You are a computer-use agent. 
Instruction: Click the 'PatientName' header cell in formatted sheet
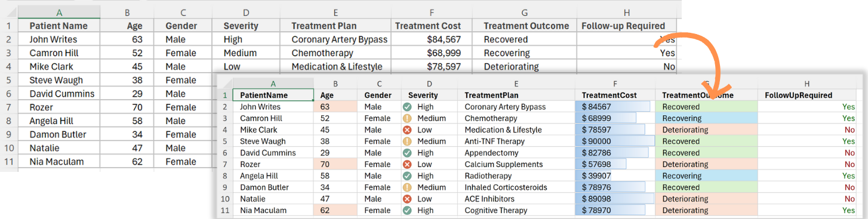[273, 95]
